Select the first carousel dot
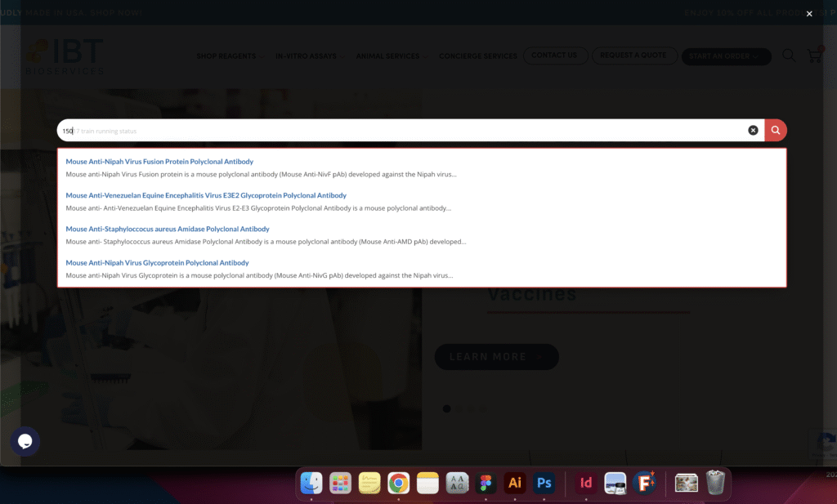Screen dimensions: 837x504 coord(447,408)
